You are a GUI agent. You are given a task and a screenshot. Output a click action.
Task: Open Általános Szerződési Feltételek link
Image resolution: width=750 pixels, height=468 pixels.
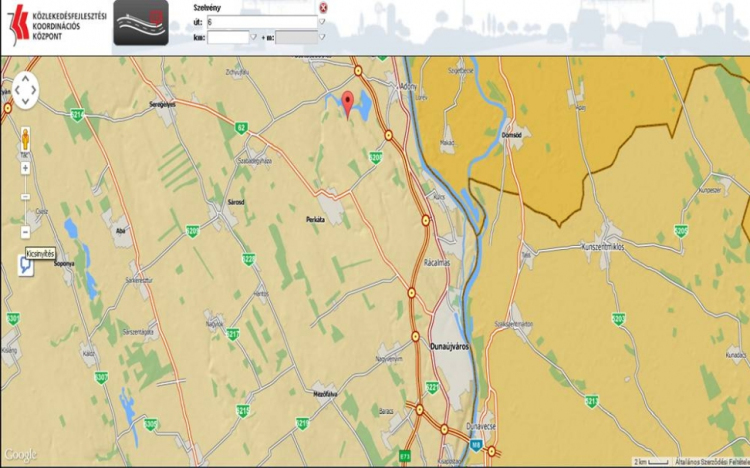tap(711, 462)
